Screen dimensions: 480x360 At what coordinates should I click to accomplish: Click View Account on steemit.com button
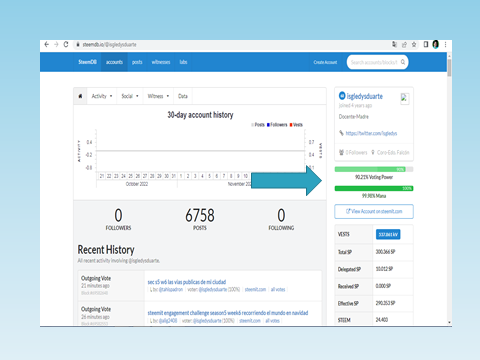coord(374,211)
